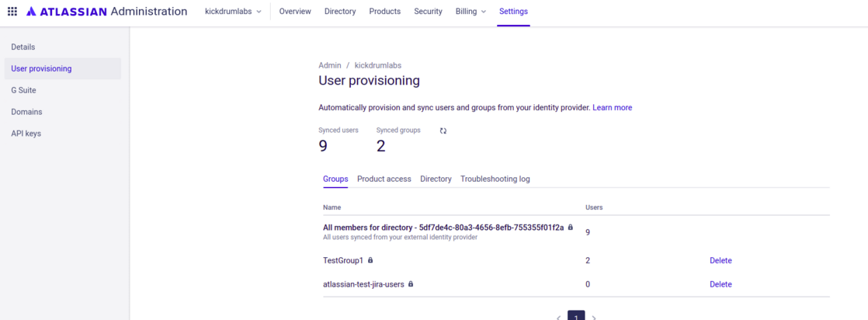The width and height of the screenshot is (868, 320).
Task: Go to previous page arrow in pagination
Action: coord(558,318)
